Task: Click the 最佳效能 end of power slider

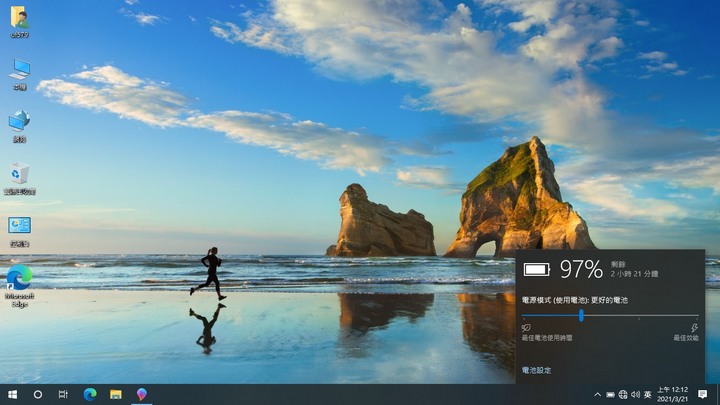Action: [x=686, y=338]
